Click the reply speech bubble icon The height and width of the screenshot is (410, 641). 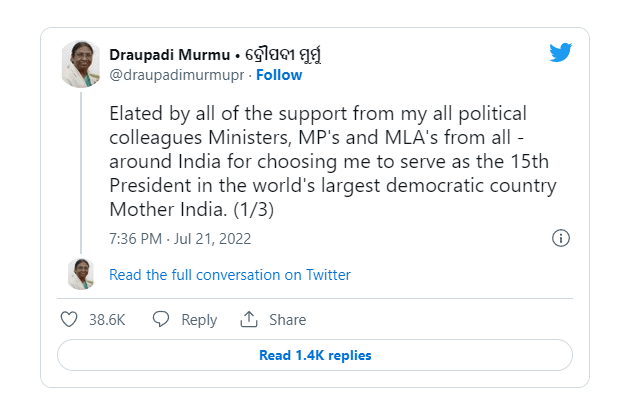(x=160, y=320)
